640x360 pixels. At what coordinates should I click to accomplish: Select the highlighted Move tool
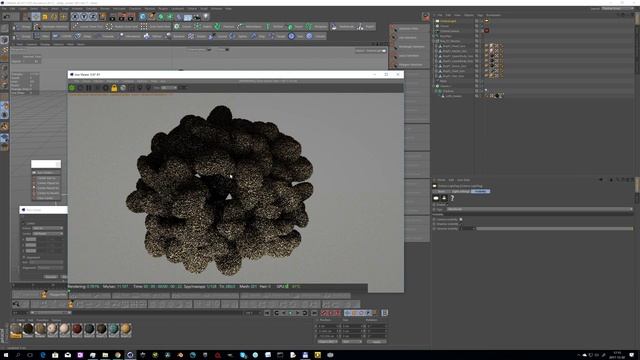click(36, 17)
